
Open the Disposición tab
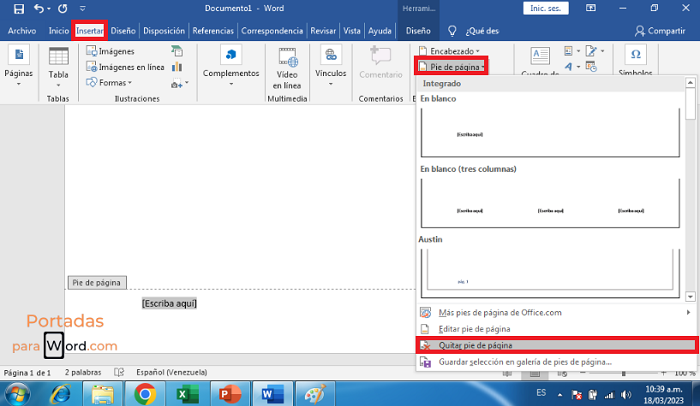click(164, 31)
